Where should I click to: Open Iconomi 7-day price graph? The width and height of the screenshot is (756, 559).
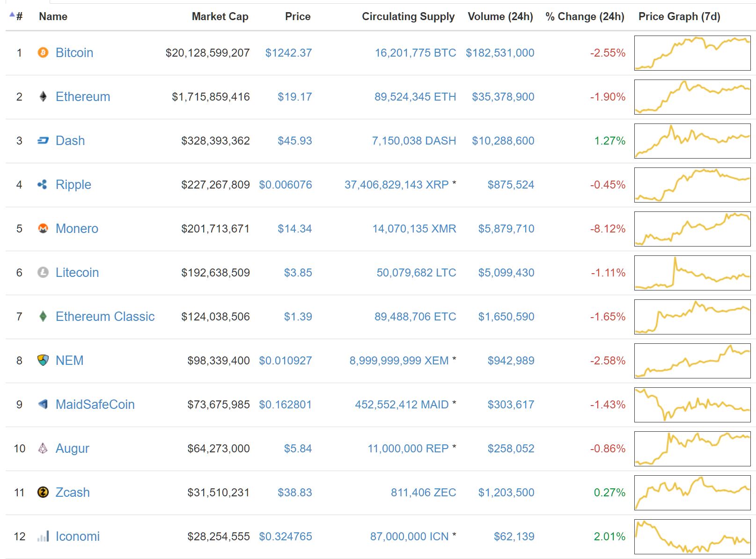point(692,537)
